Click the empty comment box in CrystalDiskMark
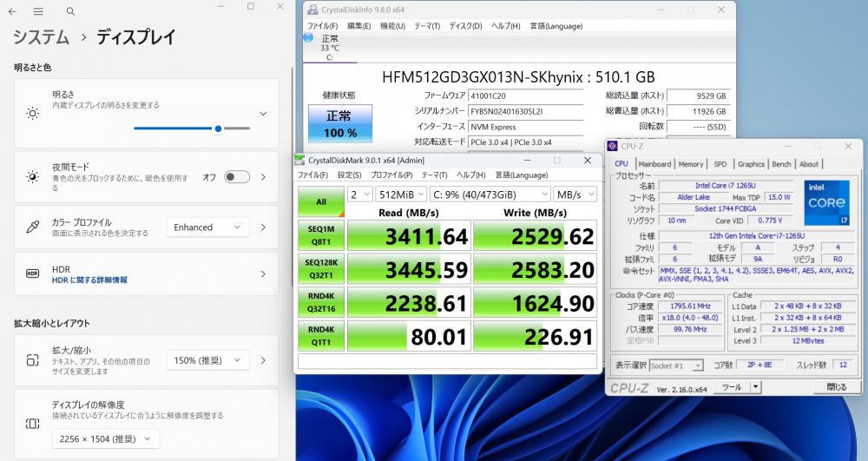868x461 pixels. [x=447, y=361]
